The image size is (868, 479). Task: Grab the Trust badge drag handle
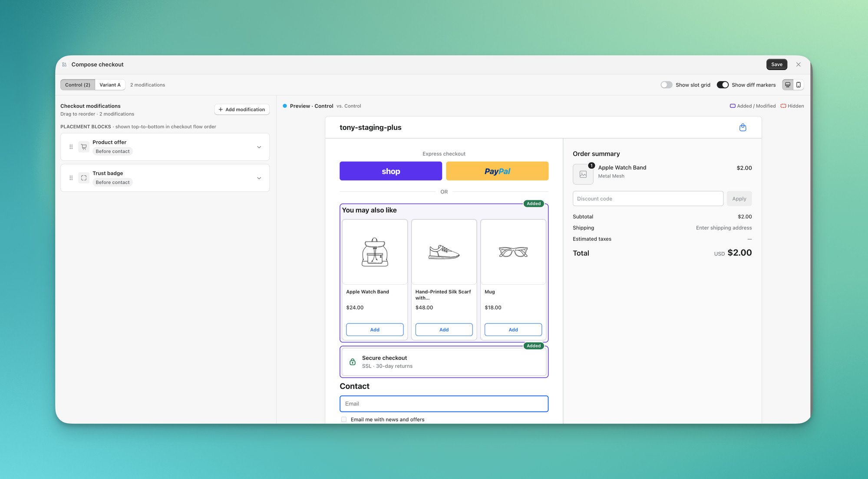coord(71,178)
